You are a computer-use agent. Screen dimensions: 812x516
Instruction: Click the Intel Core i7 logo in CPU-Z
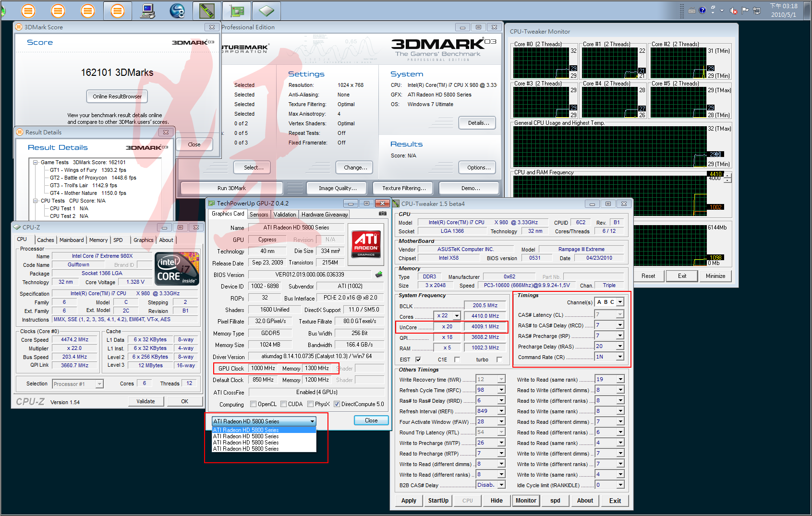[177, 269]
